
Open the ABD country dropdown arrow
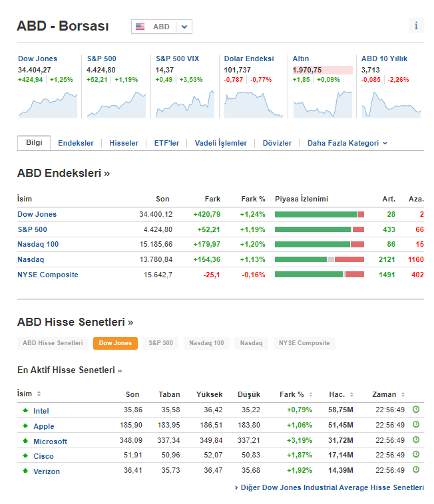[x=185, y=27]
